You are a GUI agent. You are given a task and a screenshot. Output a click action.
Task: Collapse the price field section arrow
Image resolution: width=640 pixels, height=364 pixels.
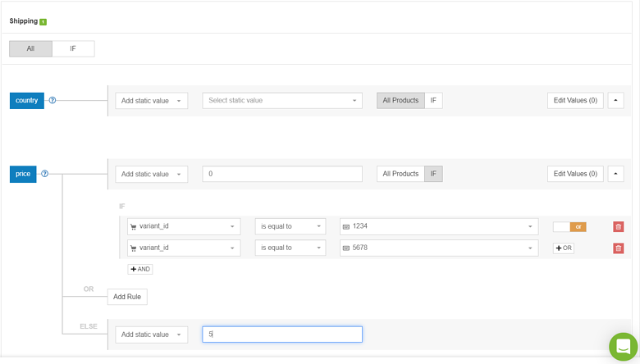click(616, 174)
